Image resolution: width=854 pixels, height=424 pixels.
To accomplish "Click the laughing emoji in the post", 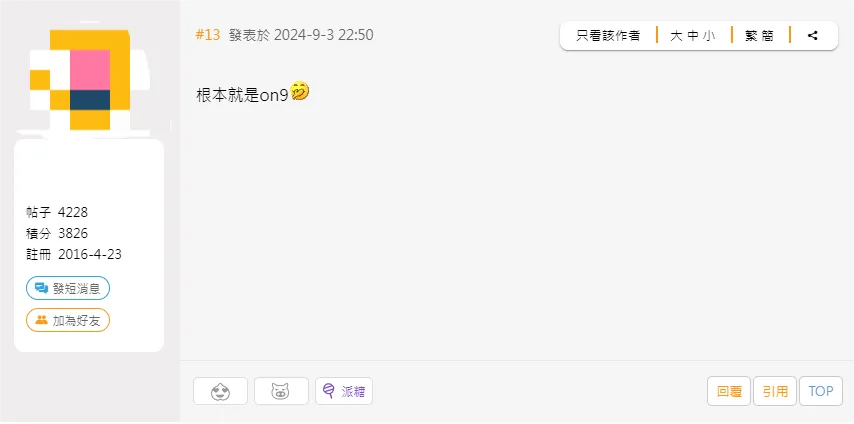I will tap(300, 92).
